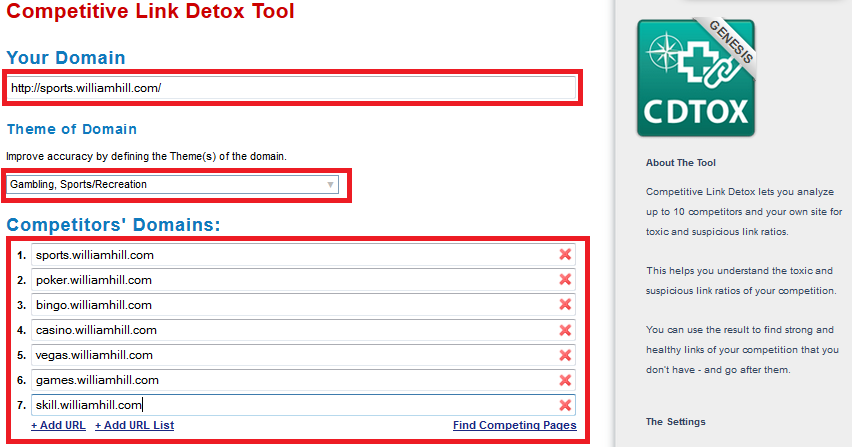Click The Settings heading in sidebar
This screenshot has height=447, width=852.
(675, 421)
